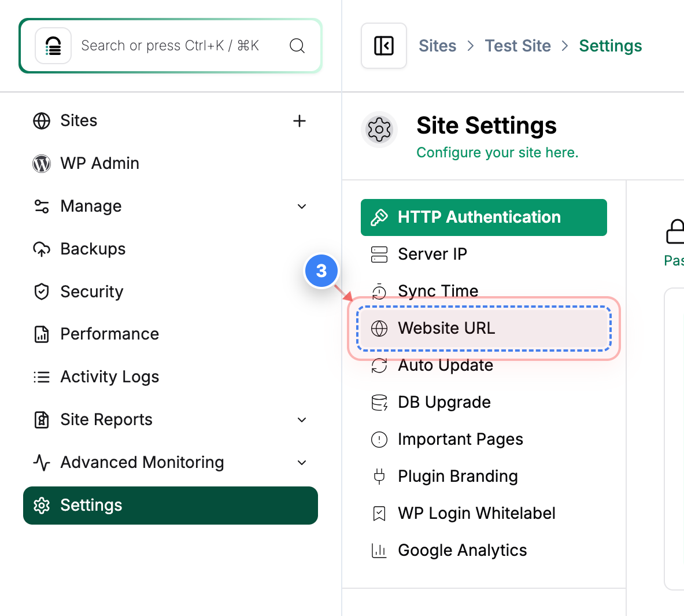Viewport: 684px width, 616px height.
Task: Select the Performance chart icon
Action: [41, 334]
